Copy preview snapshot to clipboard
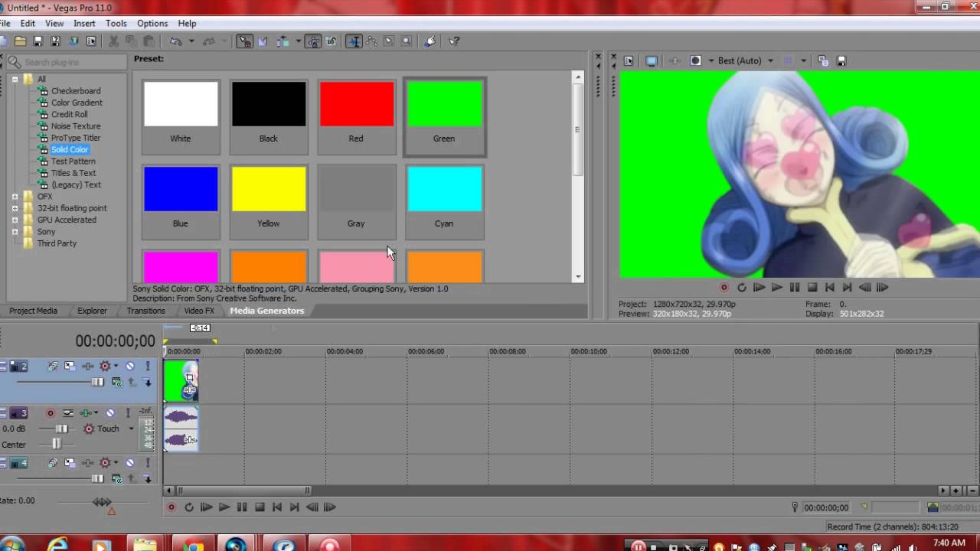This screenshot has width=980, height=551. (x=823, y=60)
